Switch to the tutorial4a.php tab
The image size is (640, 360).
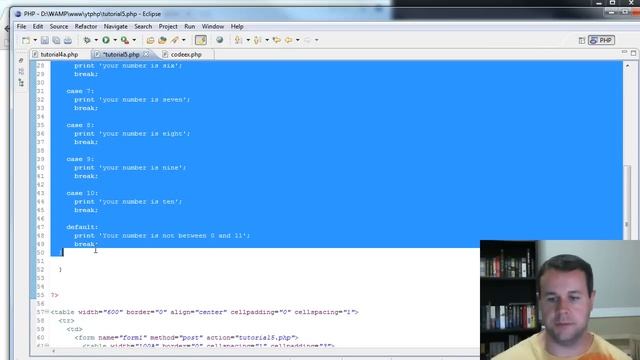60,54
